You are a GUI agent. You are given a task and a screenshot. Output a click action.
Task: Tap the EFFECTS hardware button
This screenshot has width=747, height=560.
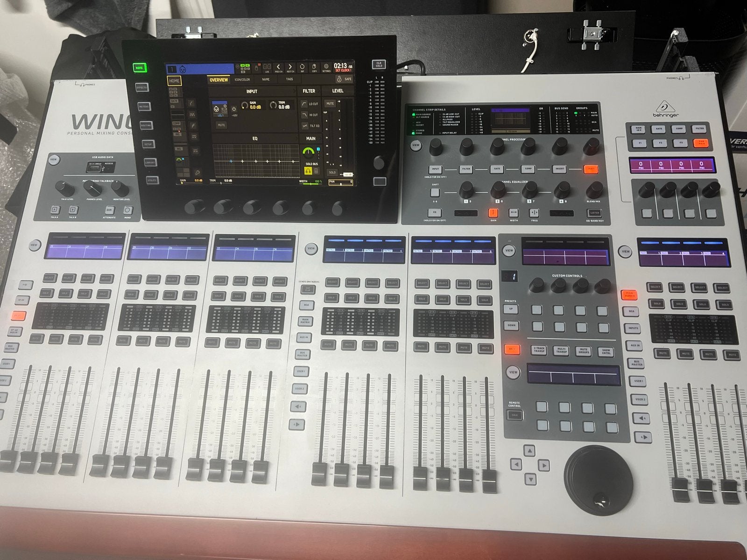[141, 88]
